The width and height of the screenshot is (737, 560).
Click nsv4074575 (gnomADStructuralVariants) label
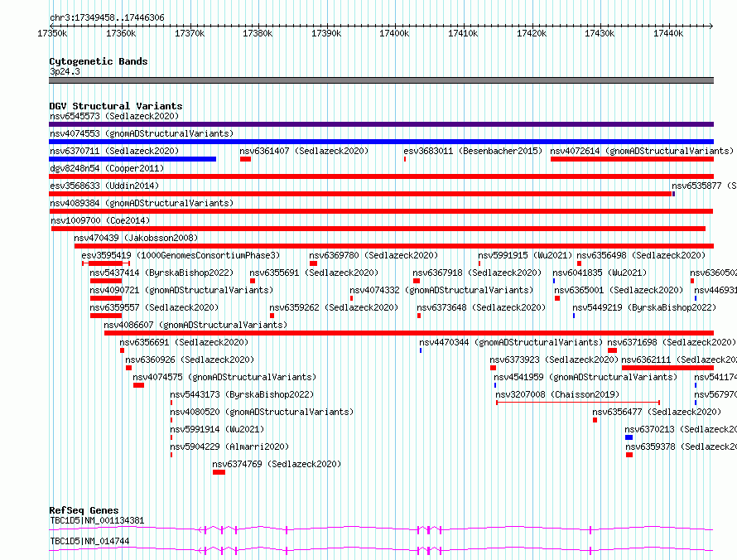[x=224, y=377]
